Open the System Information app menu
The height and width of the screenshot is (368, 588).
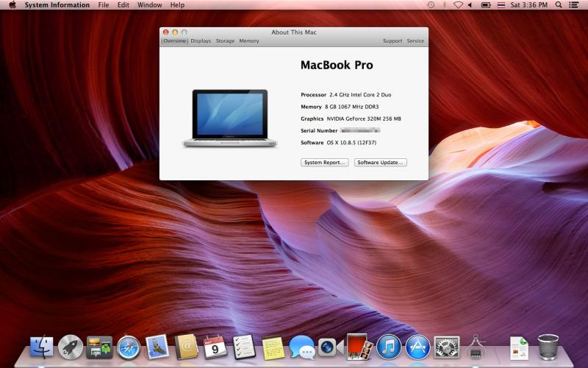point(57,5)
